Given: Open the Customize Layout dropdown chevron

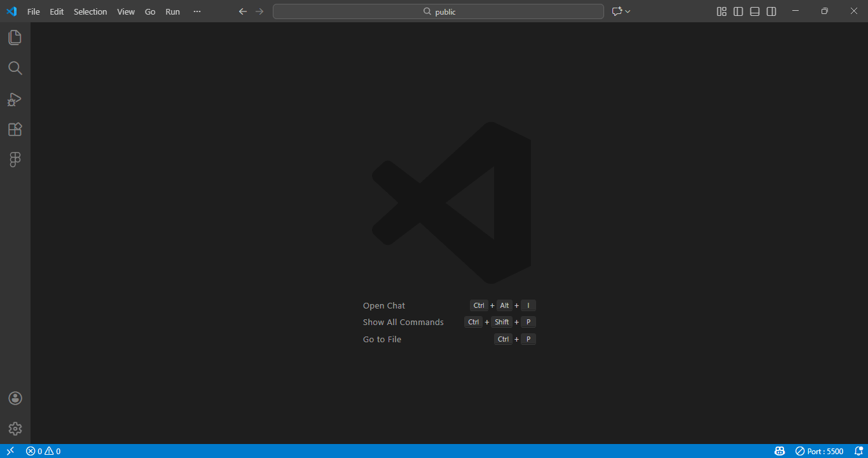Looking at the screenshot, I should pyautogui.click(x=628, y=11).
